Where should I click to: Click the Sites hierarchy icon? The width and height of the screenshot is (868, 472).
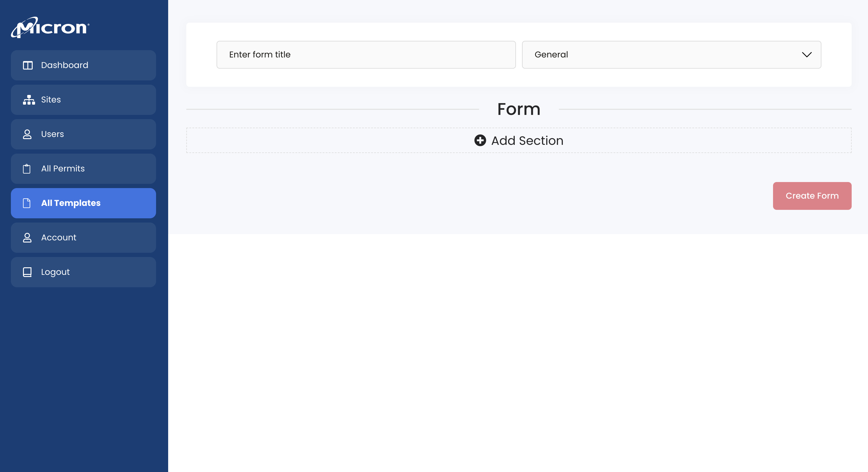coord(29,100)
